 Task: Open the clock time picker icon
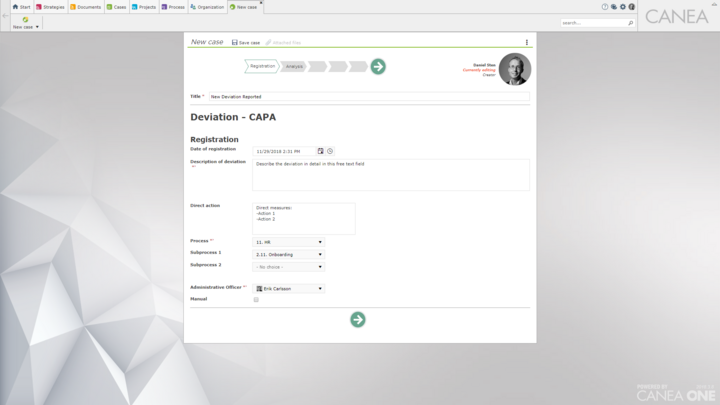330,151
